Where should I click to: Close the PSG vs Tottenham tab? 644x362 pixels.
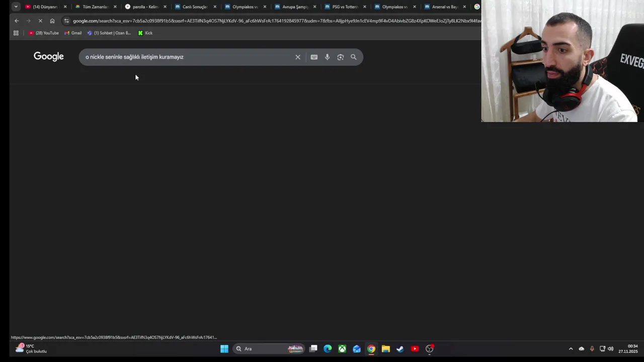[365, 7]
